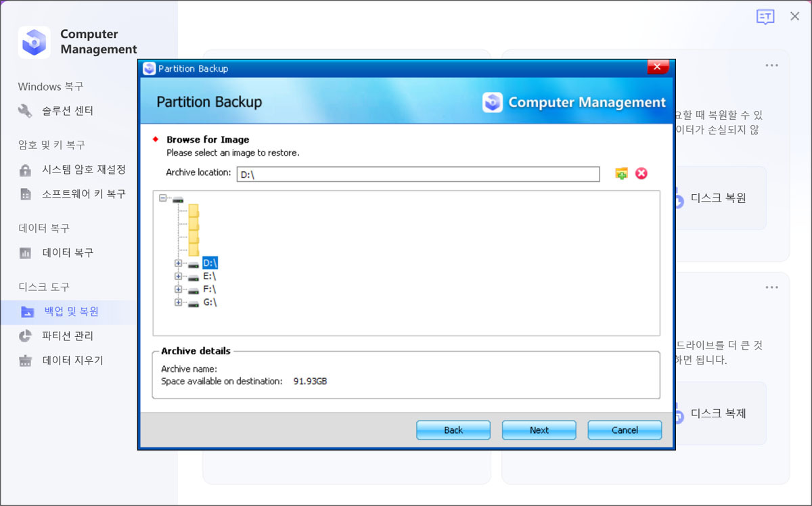The height and width of the screenshot is (506, 812).
Task: Select the D:\ drive icon in the tree
Action: click(x=194, y=263)
